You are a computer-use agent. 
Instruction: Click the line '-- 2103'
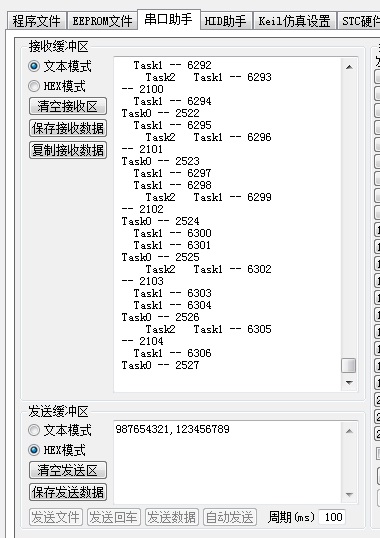tap(142, 281)
